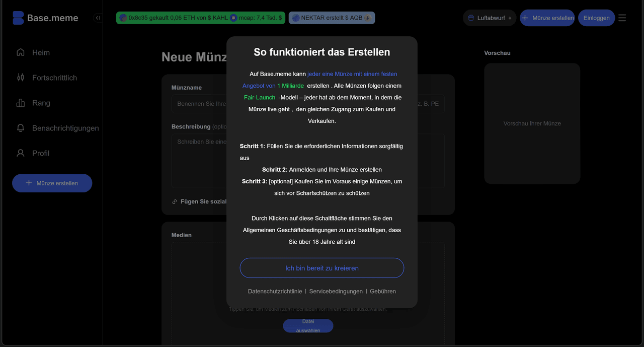The height and width of the screenshot is (347, 644).
Task: Click the Einloggen button
Action: [596, 17]
